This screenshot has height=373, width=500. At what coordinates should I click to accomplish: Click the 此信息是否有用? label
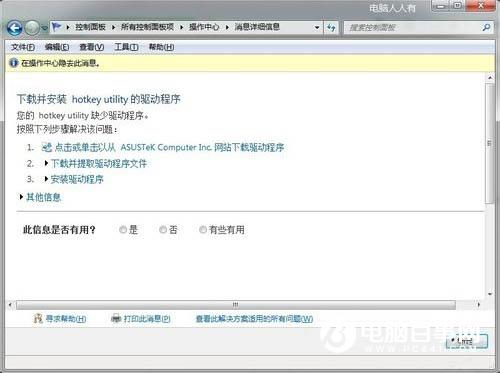tap(59, 230)
